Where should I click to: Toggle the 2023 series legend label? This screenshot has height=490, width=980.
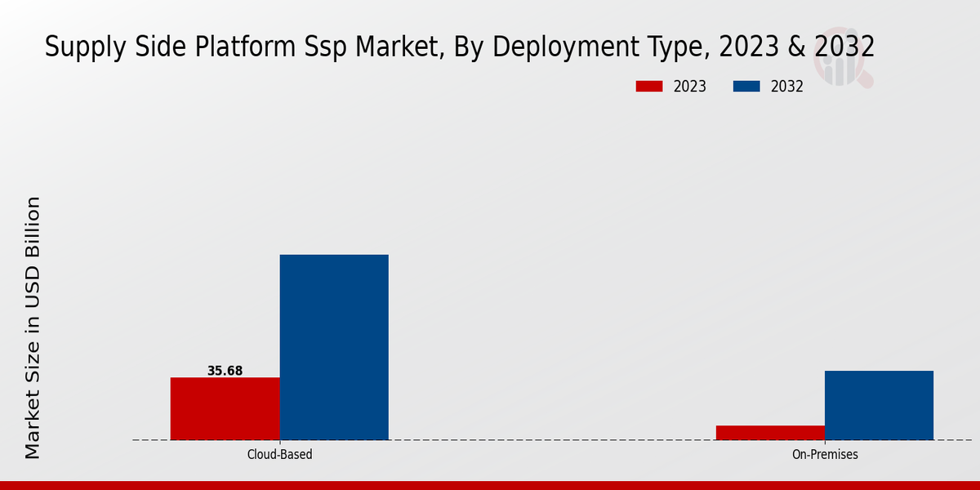click(689, 87)
